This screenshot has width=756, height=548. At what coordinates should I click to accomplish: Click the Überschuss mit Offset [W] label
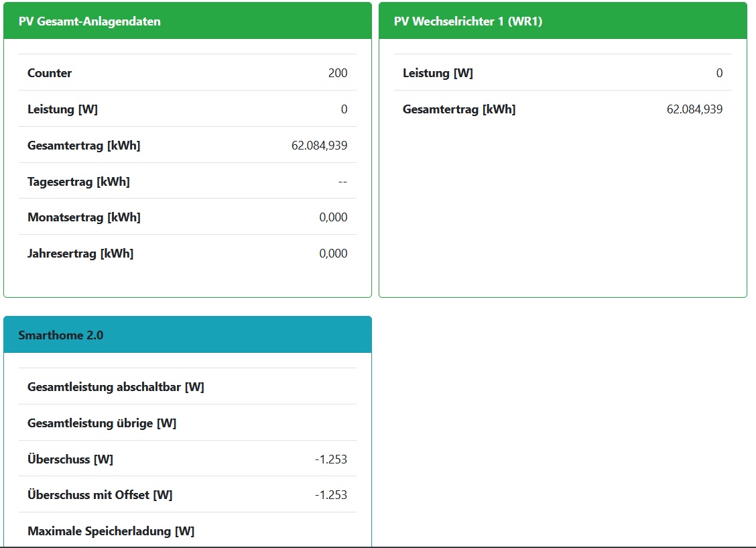click(x=100, y=495)
